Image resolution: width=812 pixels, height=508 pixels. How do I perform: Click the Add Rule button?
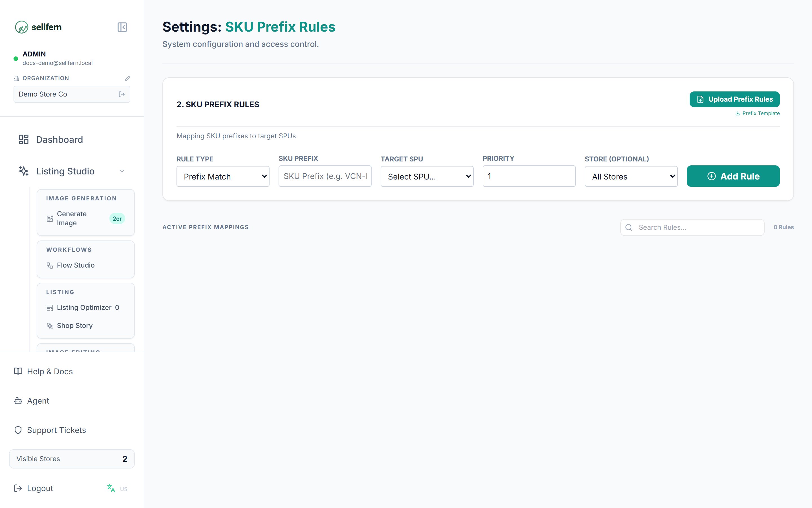point(733,176)
